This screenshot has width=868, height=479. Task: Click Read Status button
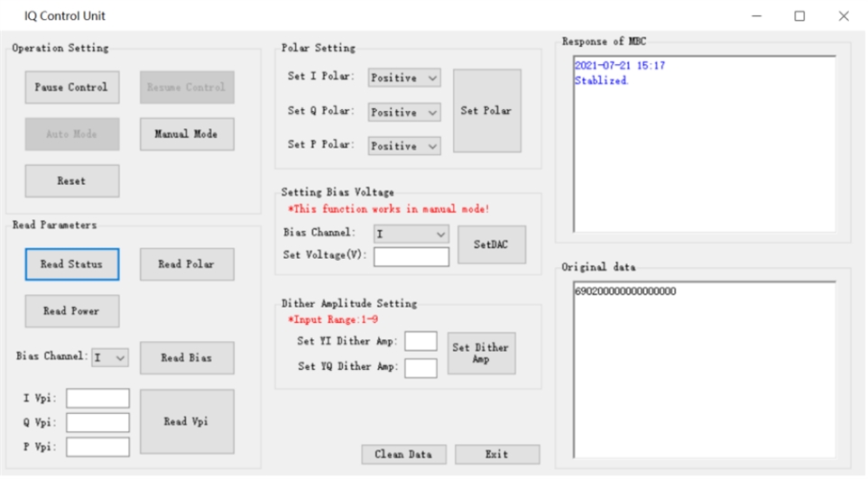point(71,264)
